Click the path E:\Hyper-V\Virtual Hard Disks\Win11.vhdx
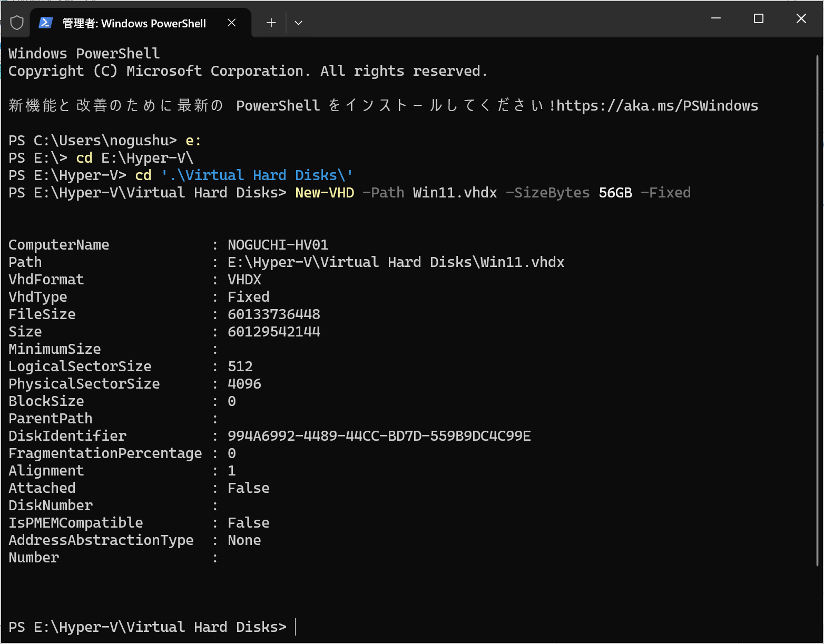This screenshot has height=644, width=824. 396,262
